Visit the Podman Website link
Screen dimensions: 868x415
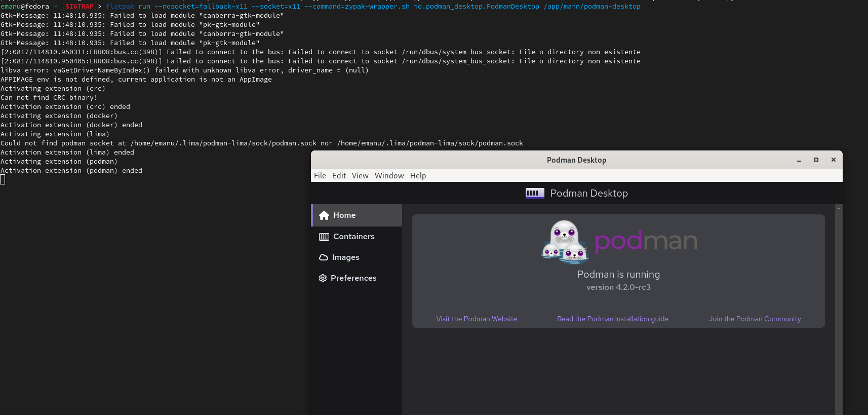pyautogui.click(x=477, y=319)
